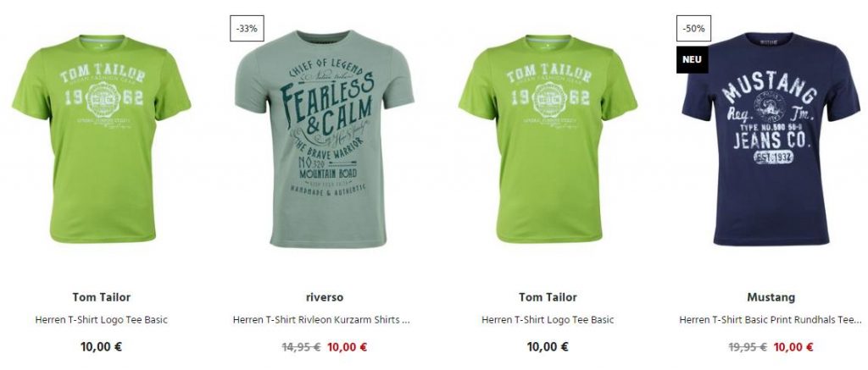This screenshot has height=370, width=868.
Task: Click the black NEU badge
Action: pyautogui.click(x=692, y=60)
